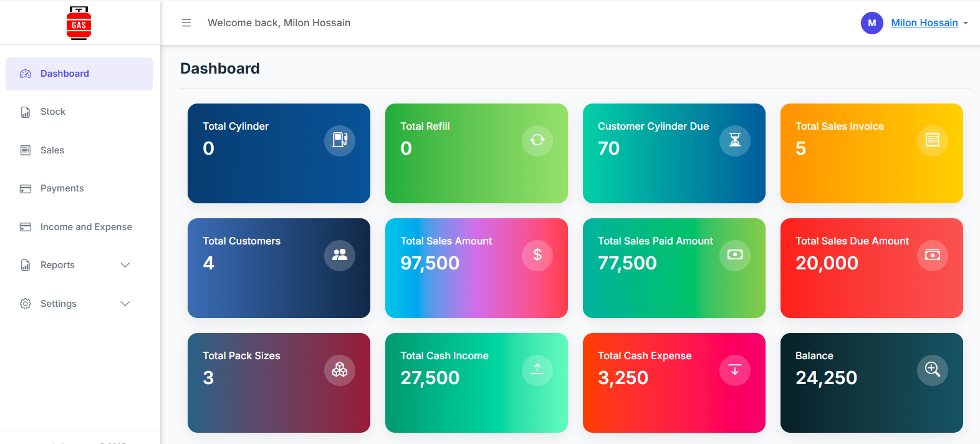
Task: Go to Sales in the sidebar
Action: (52, 150)
